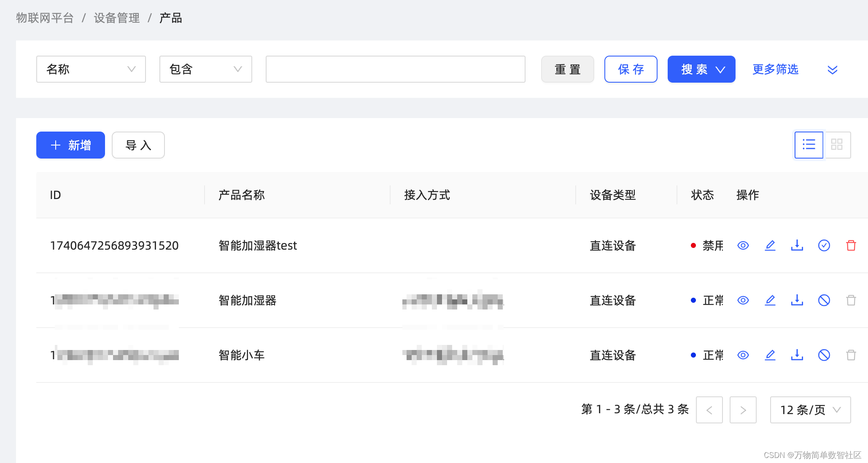
Task: Download the 智能加湿器 product
Action: tap(797, 300)
